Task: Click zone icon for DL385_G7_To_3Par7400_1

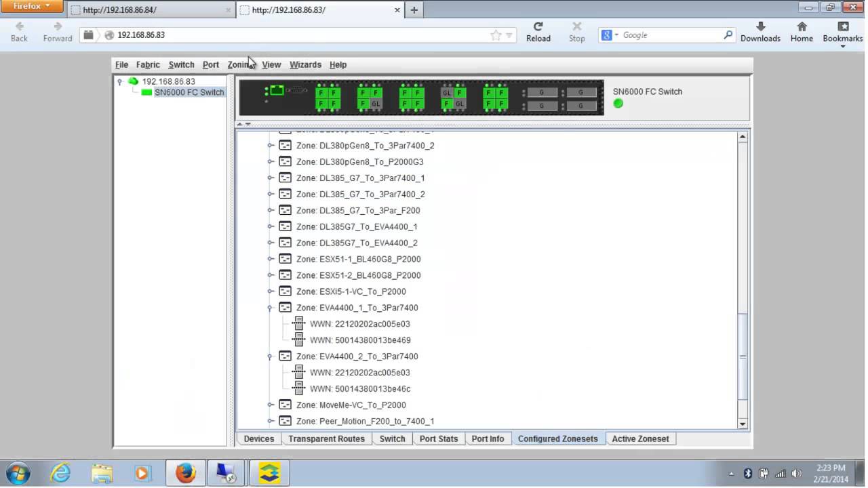Action: (x=285, y=178)
